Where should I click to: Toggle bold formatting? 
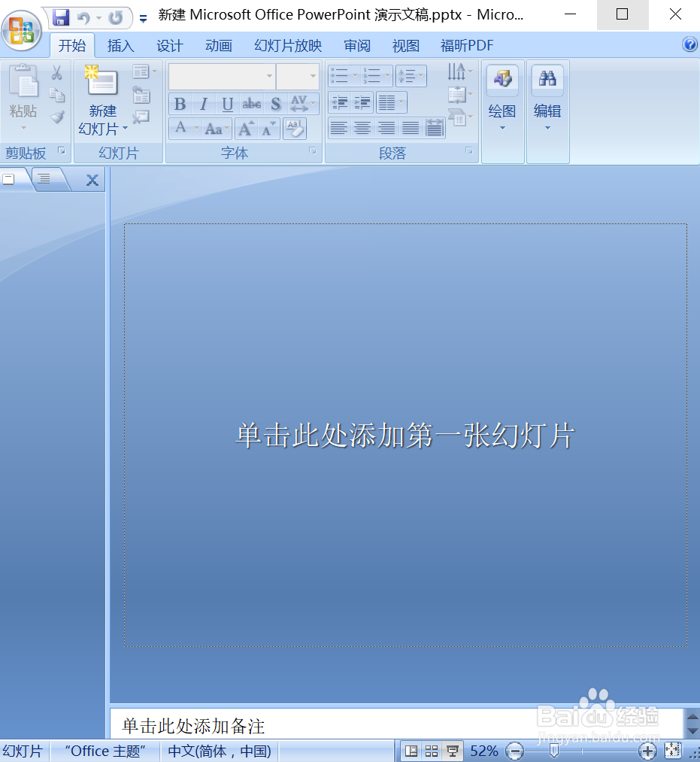click(180, 103)
